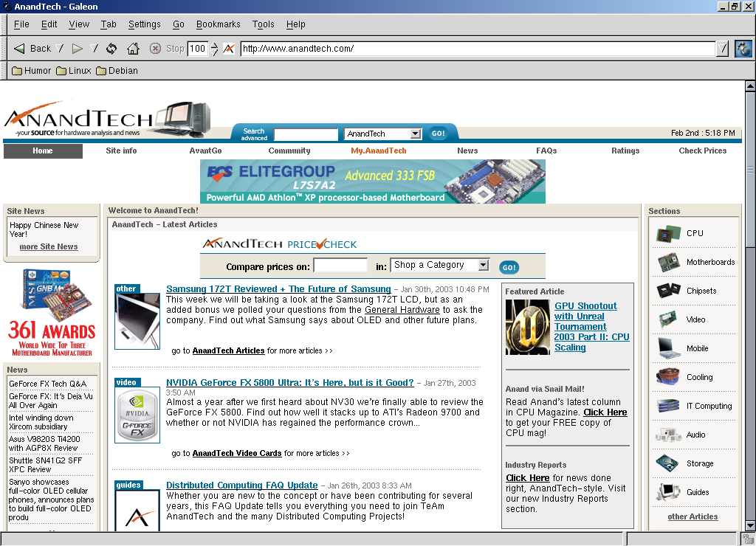Click the Forward arrow icon

coord(77,48)
